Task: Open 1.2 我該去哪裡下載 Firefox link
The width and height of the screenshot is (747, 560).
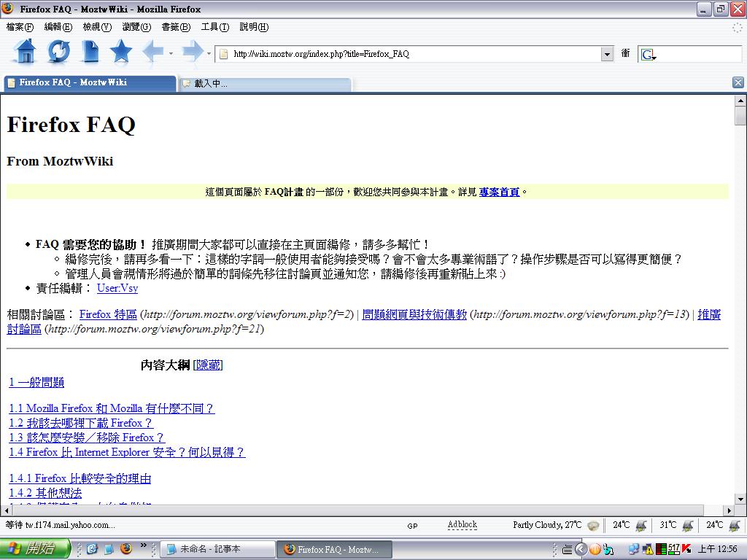Action: 81,423
